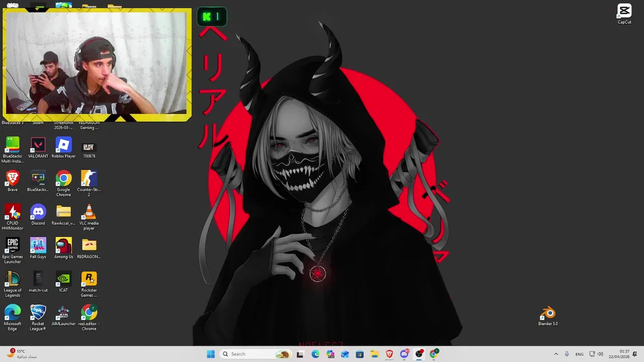Open network settings from the tray
The width and height of the screenshot is (644, 362).
(x=592, y=354)
